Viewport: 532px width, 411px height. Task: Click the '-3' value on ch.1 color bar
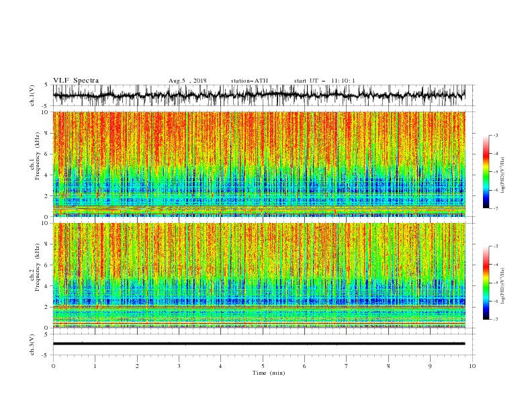(x=496, y=135)
